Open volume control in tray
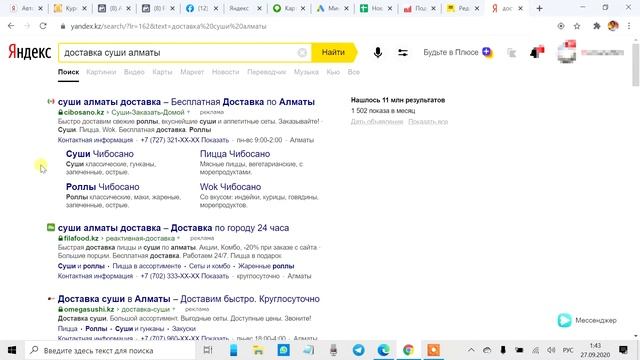Viewport: 640px width, 360px height. point(551,350)
